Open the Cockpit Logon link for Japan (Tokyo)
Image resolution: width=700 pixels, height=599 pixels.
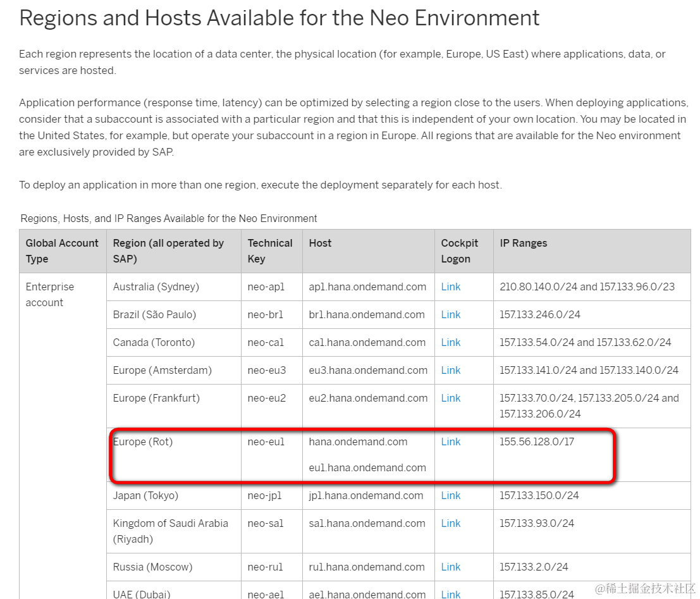pyautogui.click(x=450, y=495)
